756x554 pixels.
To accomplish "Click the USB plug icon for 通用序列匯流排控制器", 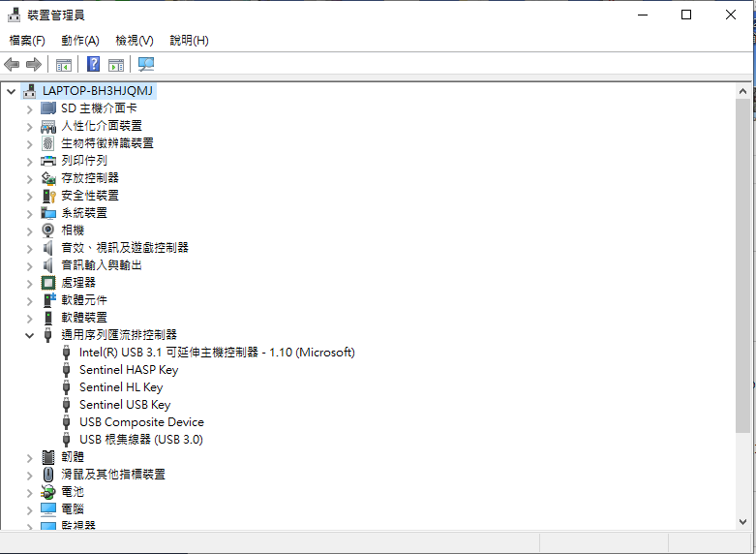I will click(x=48, y=335).
